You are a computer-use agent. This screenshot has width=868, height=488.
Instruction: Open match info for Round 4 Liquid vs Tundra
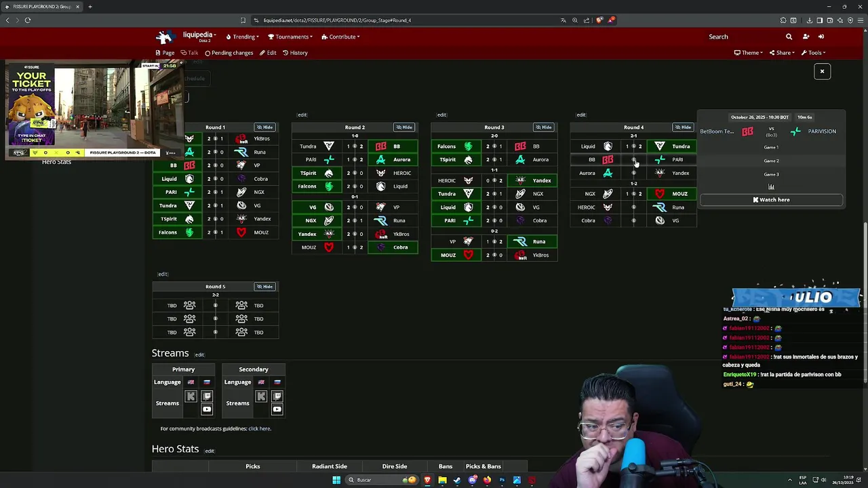click(x=633, y=146)
